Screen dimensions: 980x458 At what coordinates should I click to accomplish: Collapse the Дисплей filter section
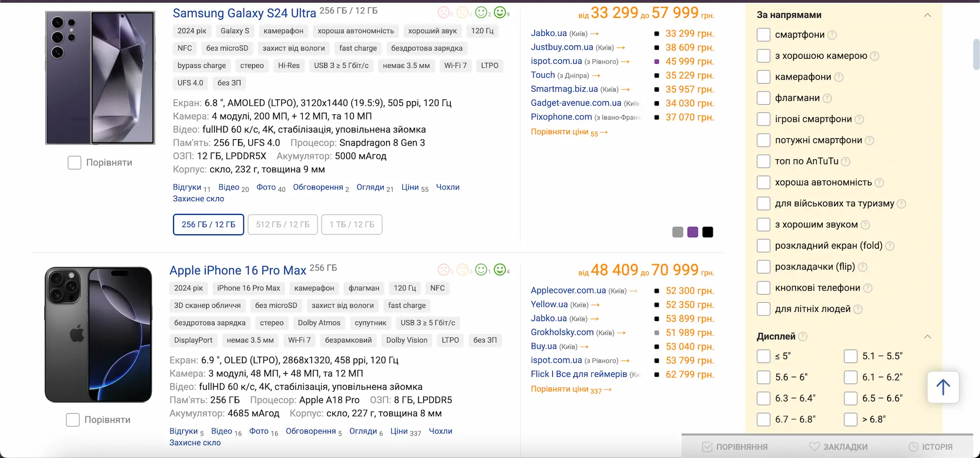coord(927,336)
